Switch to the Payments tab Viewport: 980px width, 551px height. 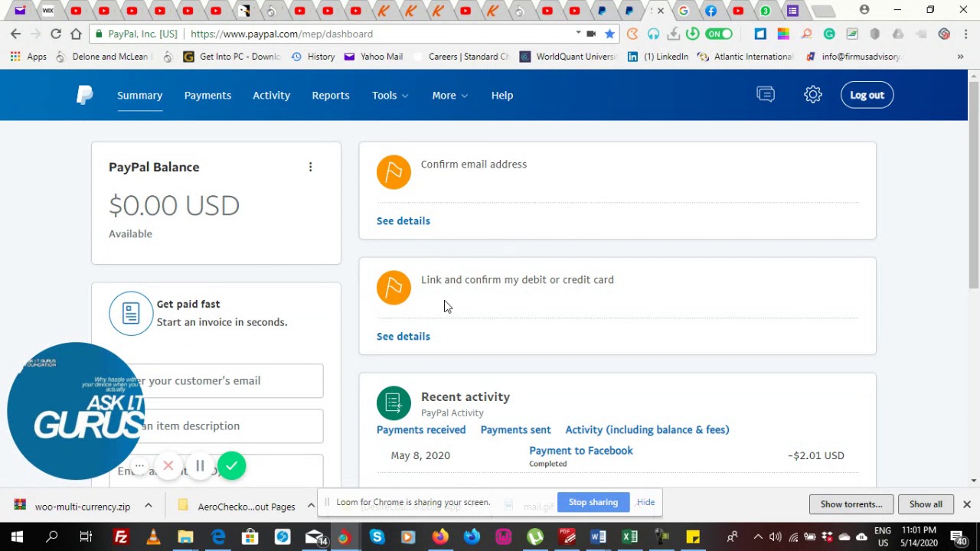207,95
